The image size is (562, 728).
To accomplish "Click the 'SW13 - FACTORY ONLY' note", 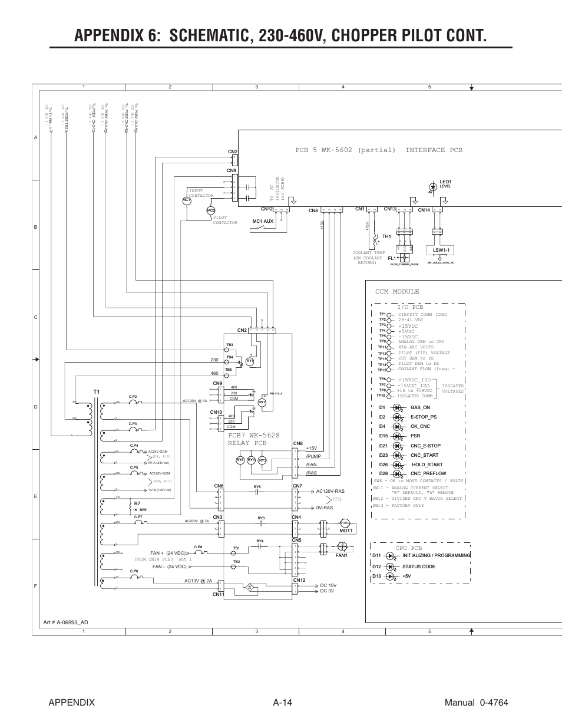I will click(x=398, y=506).
